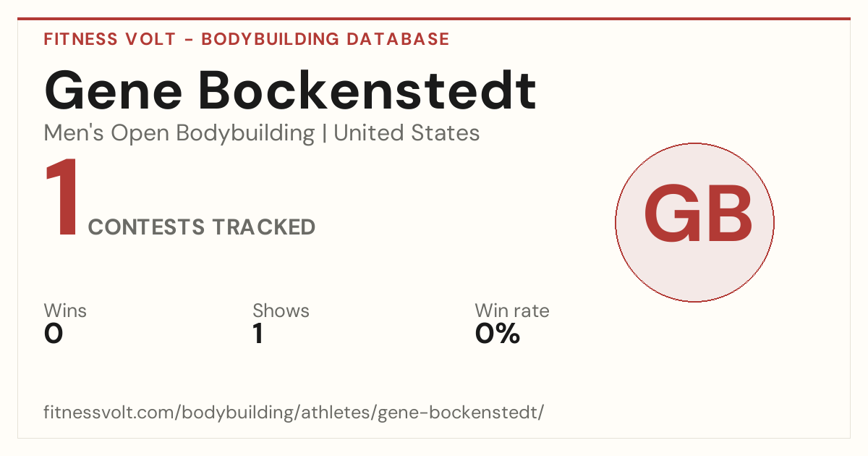Screen dimensions: 868x456
Task: Select the Wins stat label
Action: click(x=65, y=311)
